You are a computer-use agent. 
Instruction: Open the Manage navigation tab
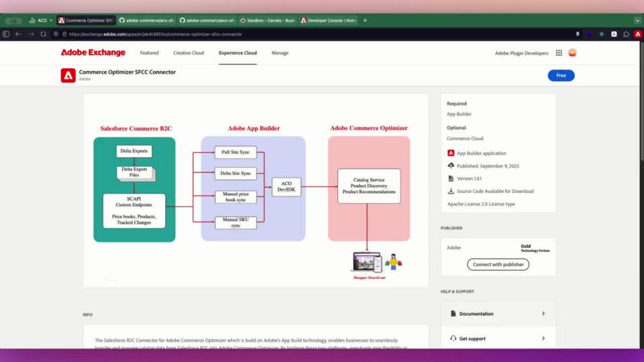point(280,53)
